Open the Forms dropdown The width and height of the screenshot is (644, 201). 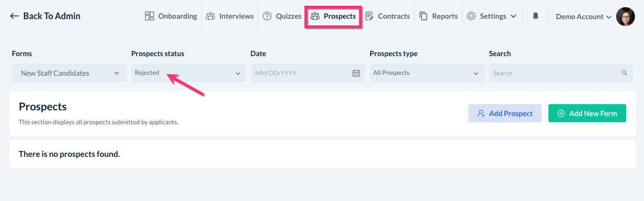tap(69, 73)
